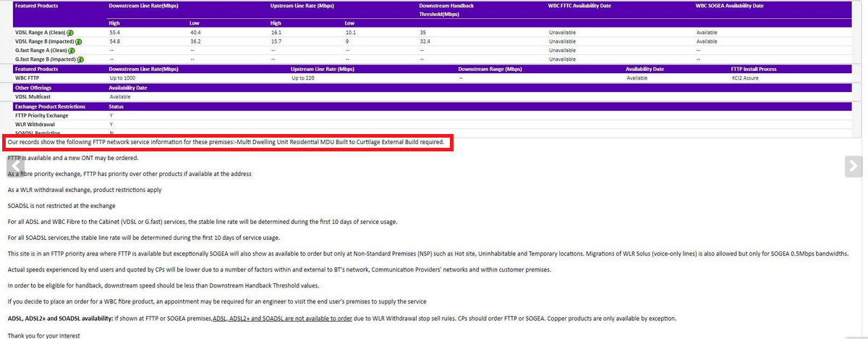868x339 pixels.
Task: Click the 16.1 upstream high value
Action: [276, 33]
